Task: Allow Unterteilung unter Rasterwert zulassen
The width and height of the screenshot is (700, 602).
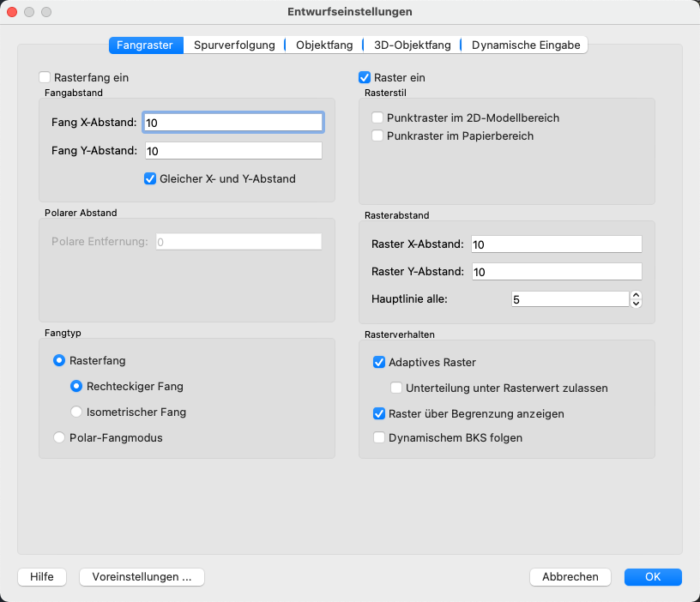Action: [396, 388]
